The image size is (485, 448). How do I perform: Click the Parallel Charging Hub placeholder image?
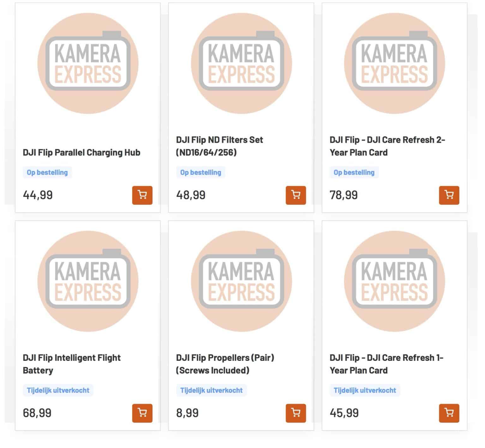point(88,63)
